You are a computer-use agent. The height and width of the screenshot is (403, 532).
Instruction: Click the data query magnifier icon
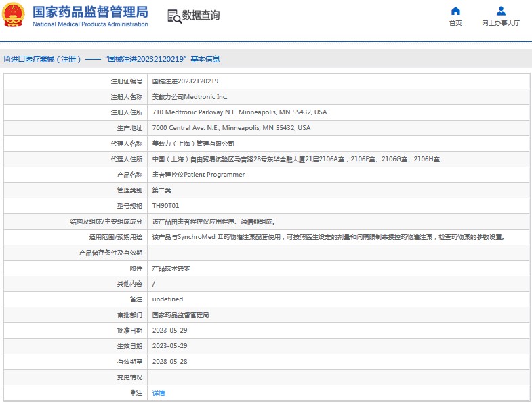[174, 16]
